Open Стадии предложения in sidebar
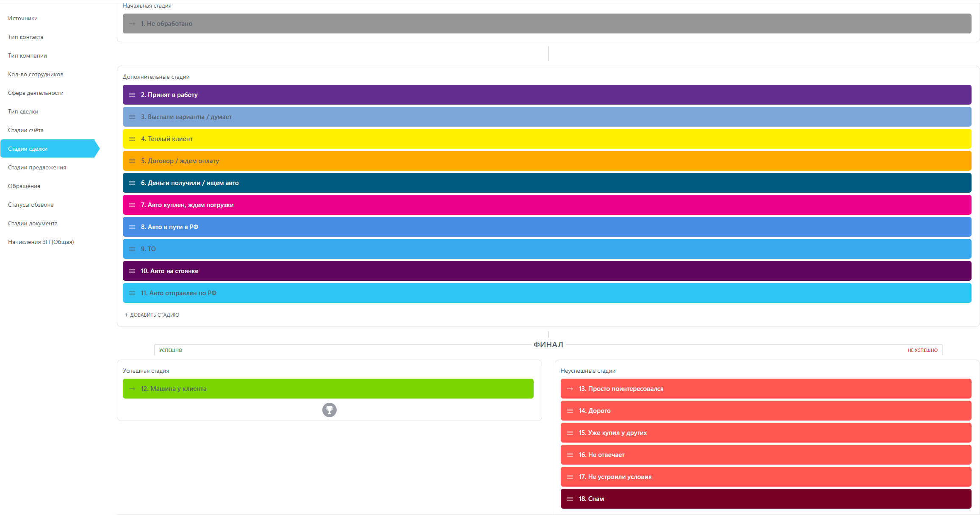Screen dimensions: 980x515 (x=37, y=168)
